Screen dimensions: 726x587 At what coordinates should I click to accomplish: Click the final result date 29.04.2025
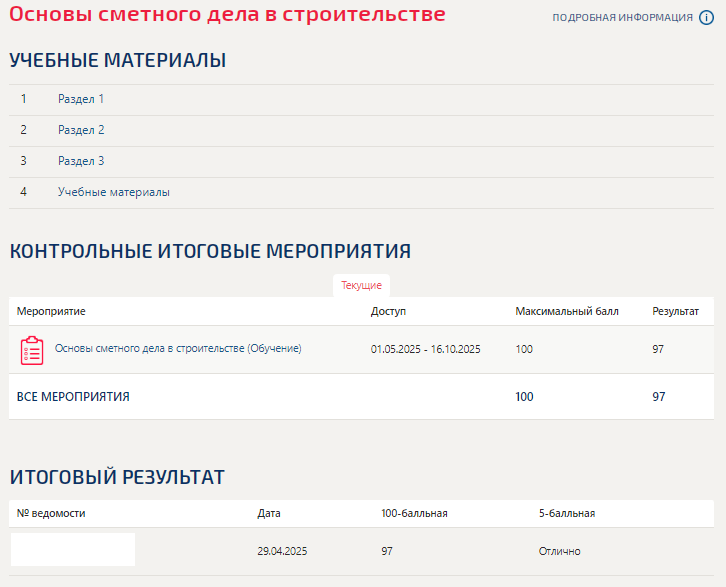pos(282,551)
